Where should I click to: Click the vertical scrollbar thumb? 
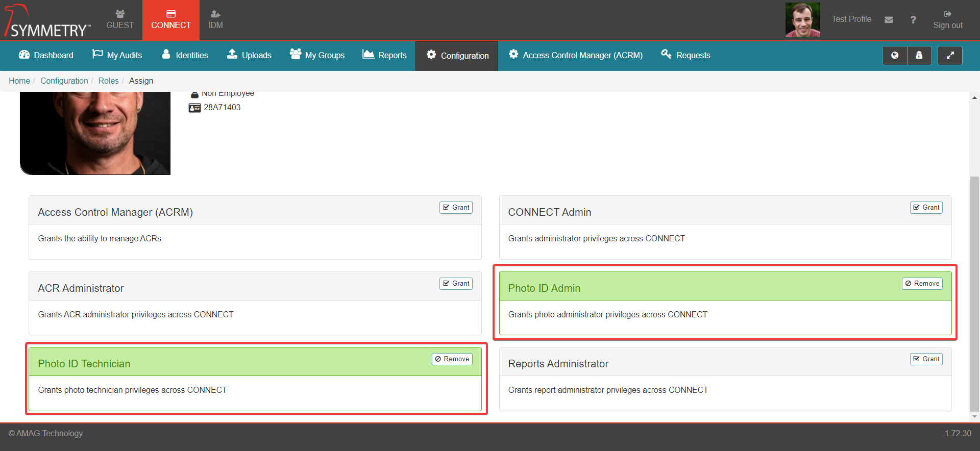974,293
